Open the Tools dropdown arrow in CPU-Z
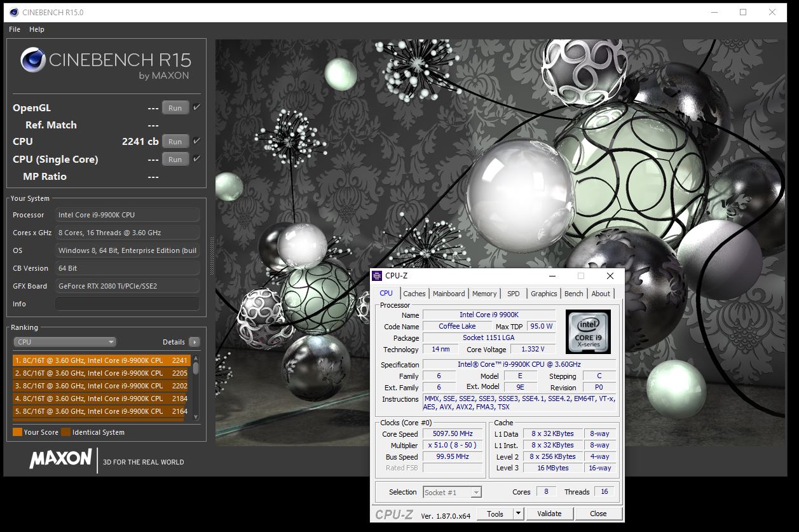 point(519,514)
